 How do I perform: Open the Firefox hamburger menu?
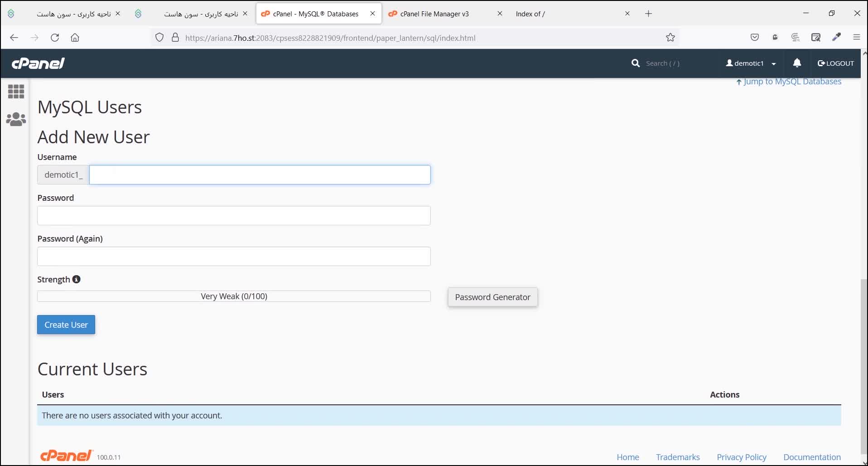coord(856,38)
